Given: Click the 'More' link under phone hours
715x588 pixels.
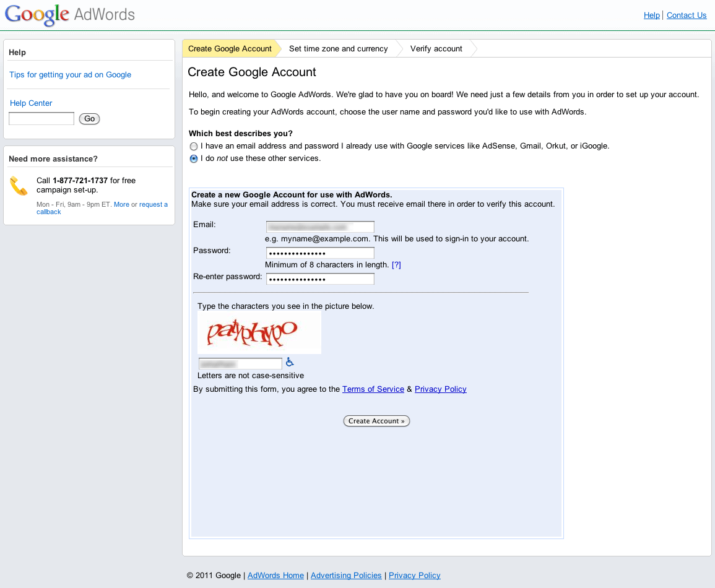Looking at the screenshot, I should coord(122,205).
